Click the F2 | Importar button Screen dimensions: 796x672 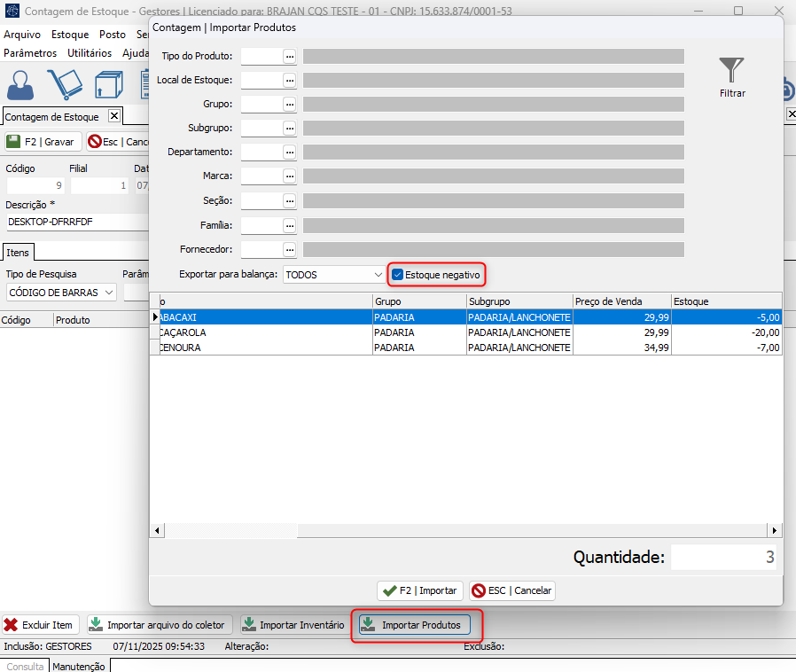pyautogui.click(x=418, y=590)
